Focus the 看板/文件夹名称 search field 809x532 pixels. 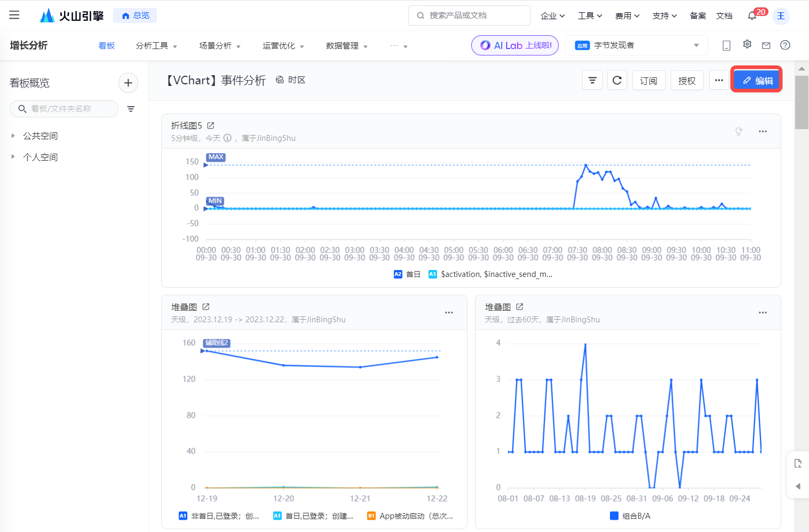(64, 109)
